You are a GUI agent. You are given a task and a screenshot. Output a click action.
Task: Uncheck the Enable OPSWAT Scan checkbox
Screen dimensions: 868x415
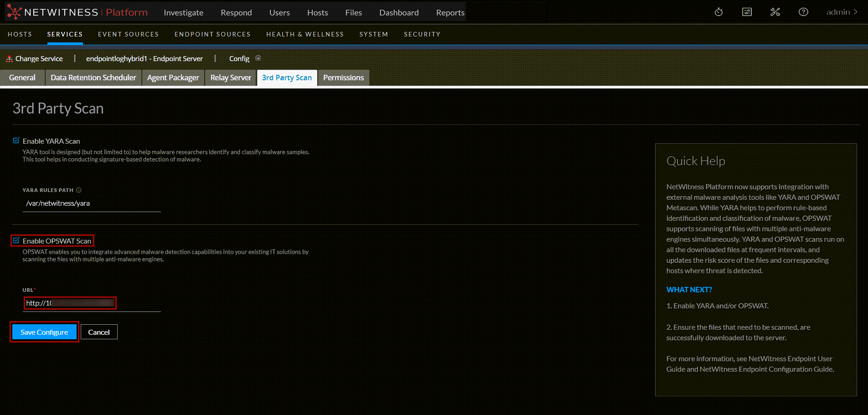click(16, 241)
